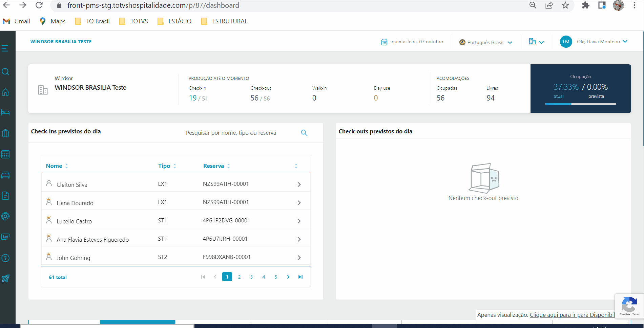This screenshot has height=328, width=644.
Task: Share this page via the share icon
Action: pyautogui.click(x=549, y=5)
